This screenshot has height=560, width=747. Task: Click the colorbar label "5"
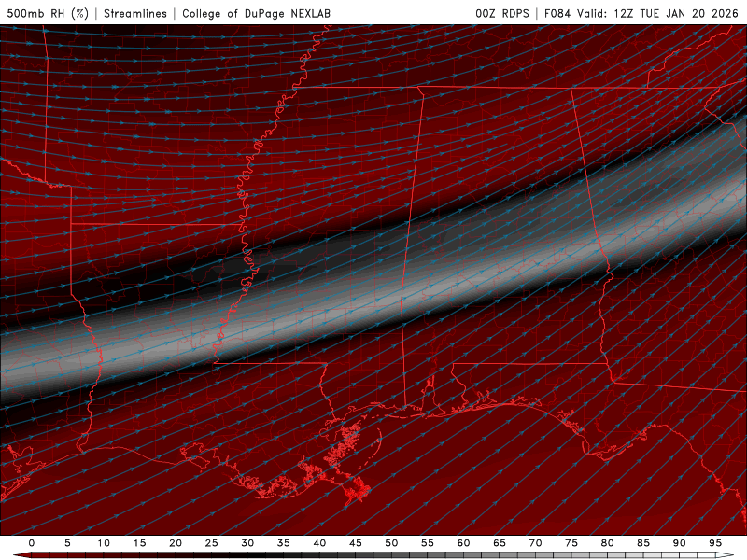(x=67, y=543)
